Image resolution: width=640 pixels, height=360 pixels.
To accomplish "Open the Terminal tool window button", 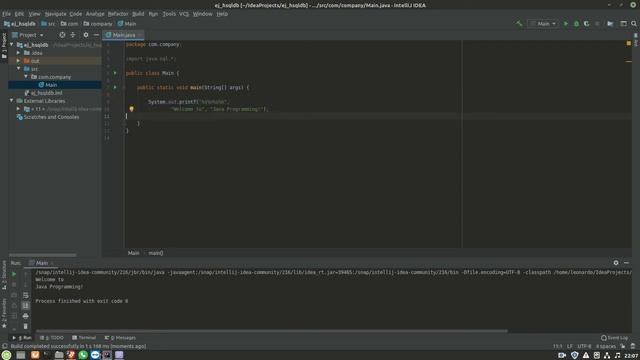I will tap(84, 338).
